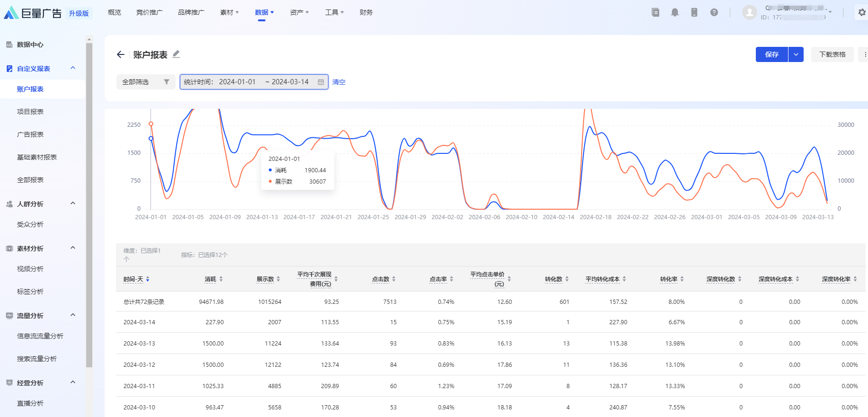Collapse the 经营分析 sidebar section
The height and width of the screenshot is (417, 868).
click(73, 382)
